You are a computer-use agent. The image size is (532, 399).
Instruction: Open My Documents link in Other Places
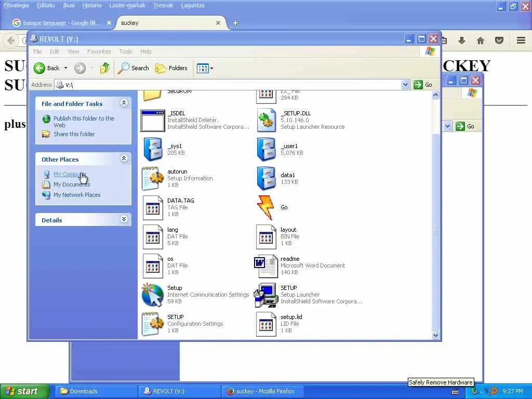coord(72,184)
